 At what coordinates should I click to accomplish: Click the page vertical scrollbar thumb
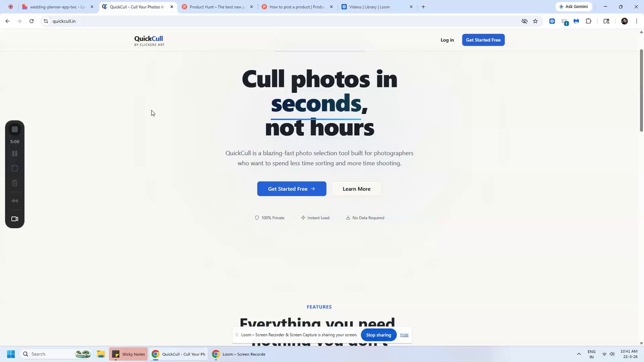point(641,90)
